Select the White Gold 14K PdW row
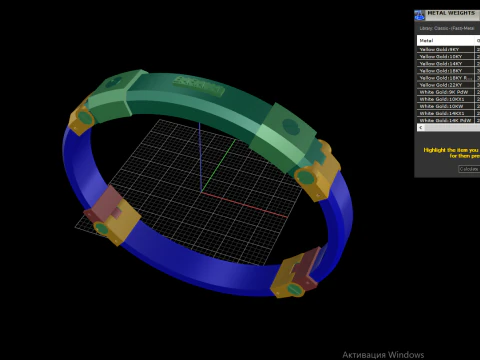Screen dimensions: 480x360 tap(448, 120)
